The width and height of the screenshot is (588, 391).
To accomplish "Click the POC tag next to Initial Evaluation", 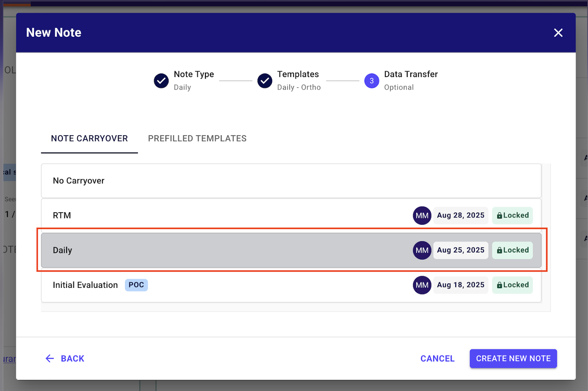I will 136,285.
